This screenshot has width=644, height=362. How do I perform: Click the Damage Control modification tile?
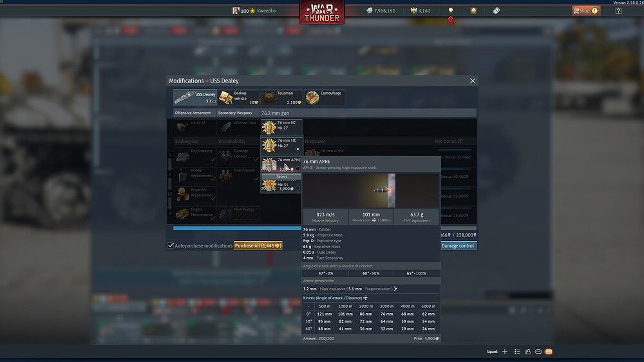(x=239, y=156)
